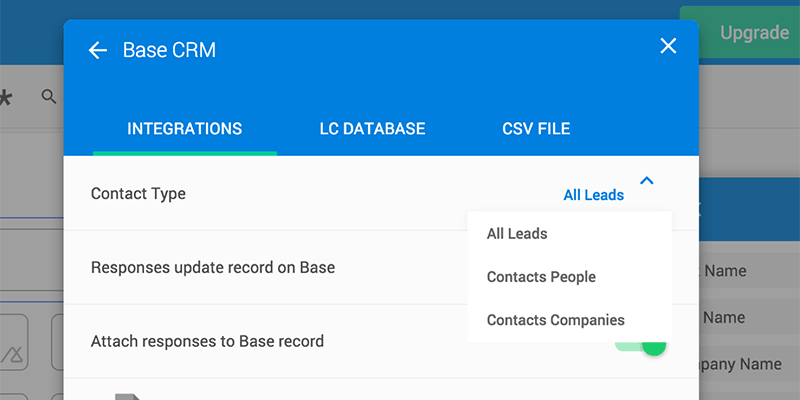The image size is (800, 400).
Task: Click Attach responses to Base record text
Action: 207,341
